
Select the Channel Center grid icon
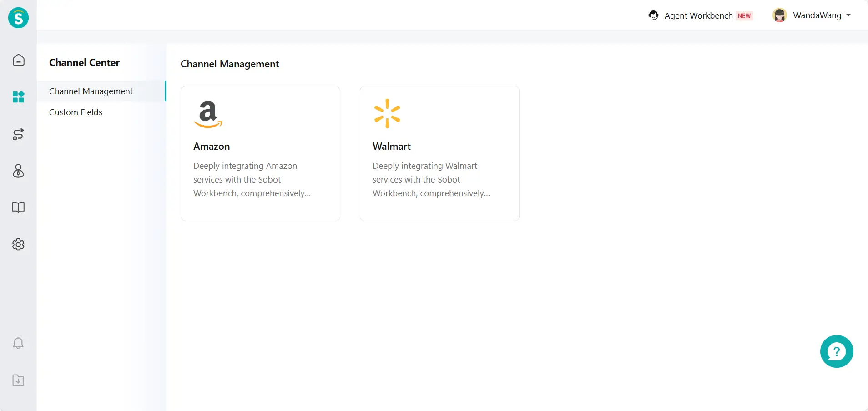click(x=18, y=96)
